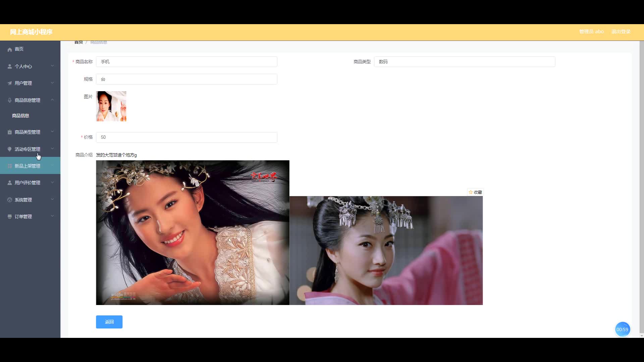The image size is (644, 362).
Task: Expand the 个人中心 menu chevron
Action: (x=52, y=66)
